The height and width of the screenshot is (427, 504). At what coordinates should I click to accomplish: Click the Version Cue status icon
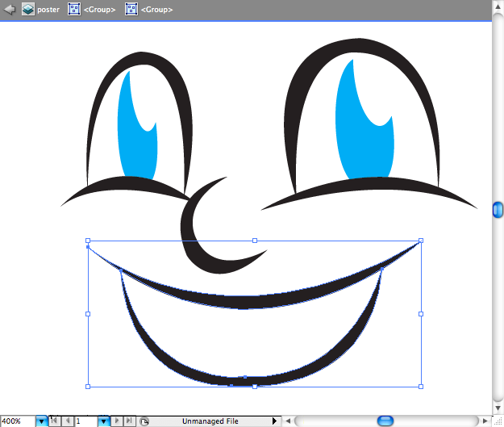pos(144,421)
